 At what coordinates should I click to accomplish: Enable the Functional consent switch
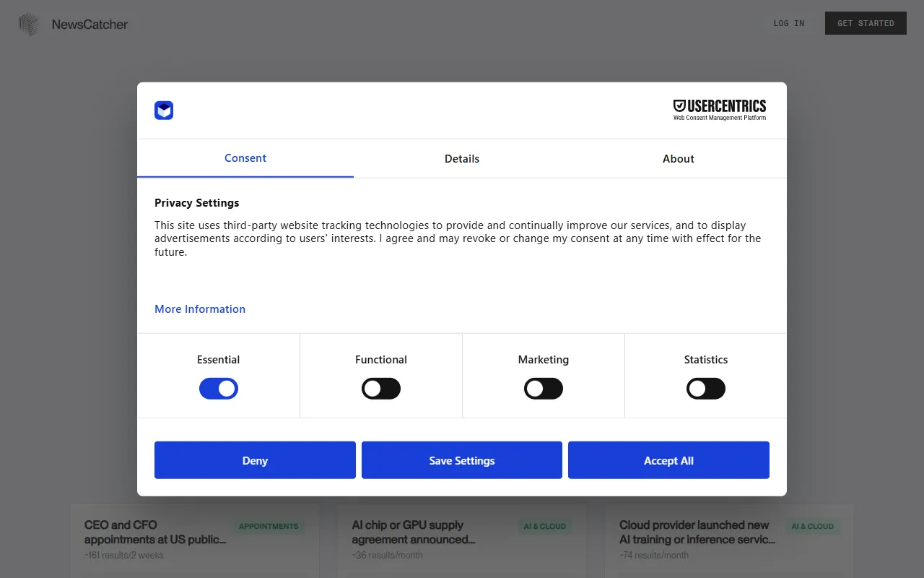pos(381,389)
